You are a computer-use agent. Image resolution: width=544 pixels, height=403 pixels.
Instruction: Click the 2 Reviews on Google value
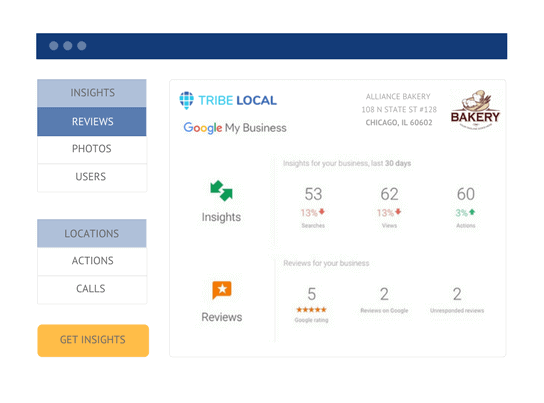[x=384, y=294]
